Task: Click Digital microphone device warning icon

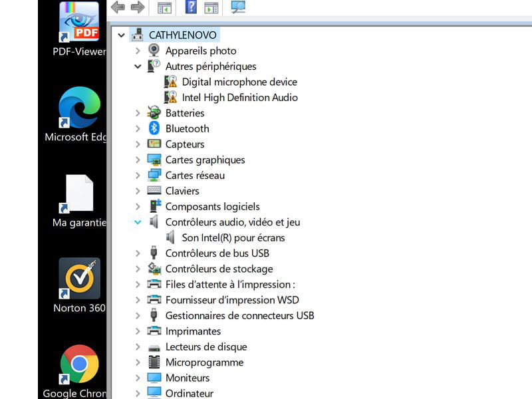Action: point(171,81)
